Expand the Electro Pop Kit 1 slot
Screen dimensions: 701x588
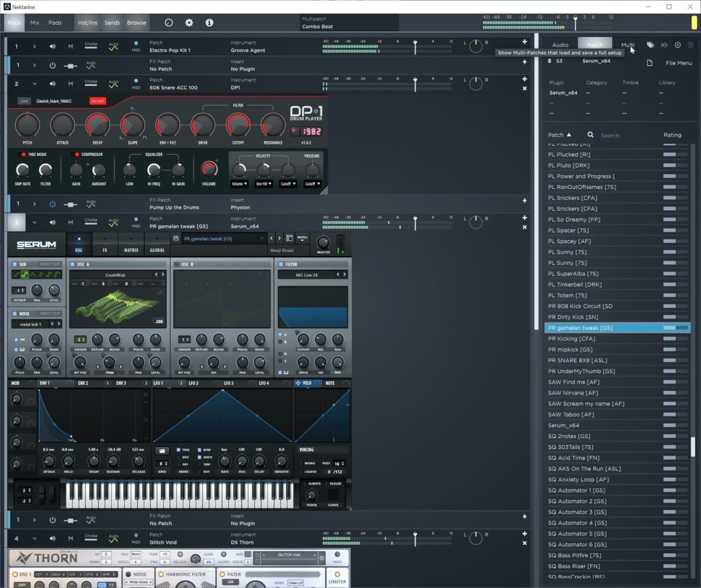point(34,47)
